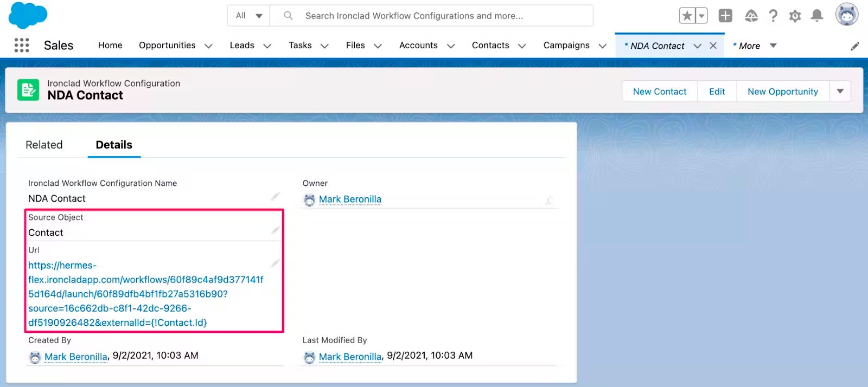This screenshot has width=868, height=387.
Task: Edit the Url field pencil
Action: (x=275, y=263)
